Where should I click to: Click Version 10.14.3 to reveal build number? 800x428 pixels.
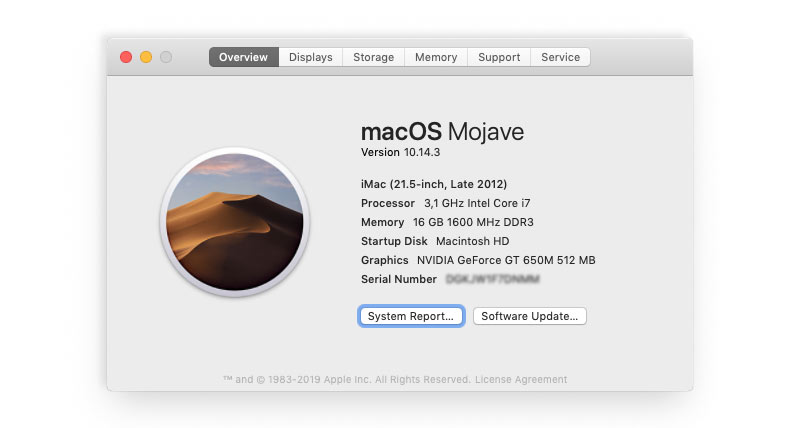401,152
